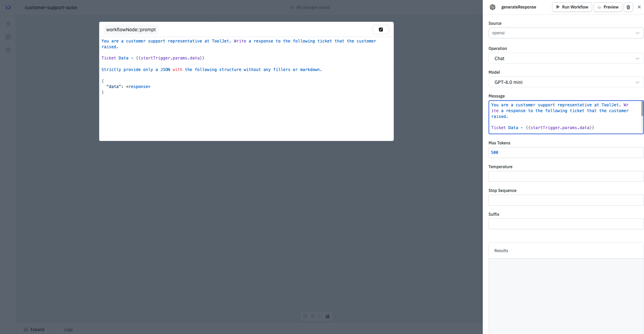This screenshot has height=334, width=644.
Task: Switch to the Logs tab at bottom
Action: coord(68,329)
